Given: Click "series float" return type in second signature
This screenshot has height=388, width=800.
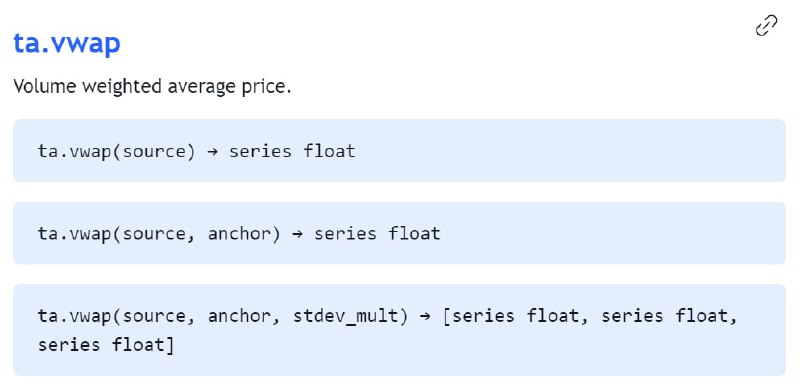Looking at the screenshot, I should pyautogui.click(x=377, y=234).
